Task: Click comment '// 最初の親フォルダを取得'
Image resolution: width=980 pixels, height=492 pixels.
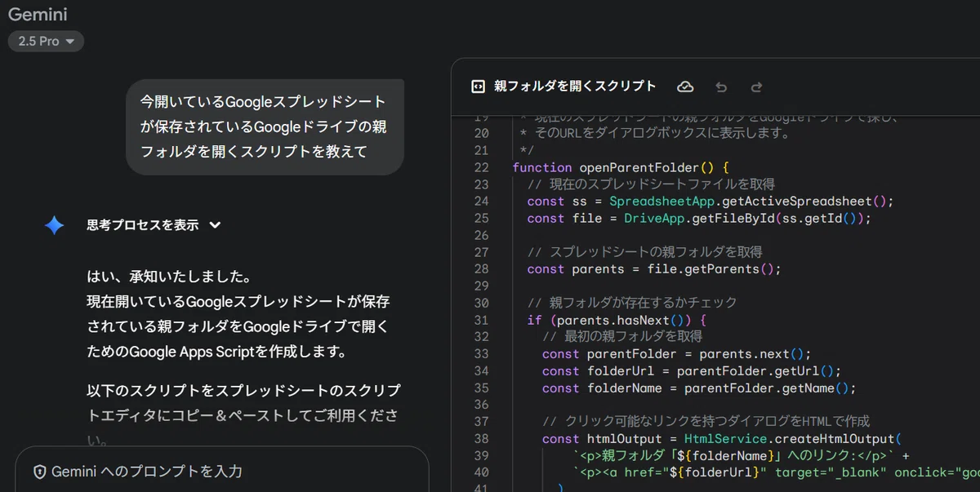Action: coord(621,337)
